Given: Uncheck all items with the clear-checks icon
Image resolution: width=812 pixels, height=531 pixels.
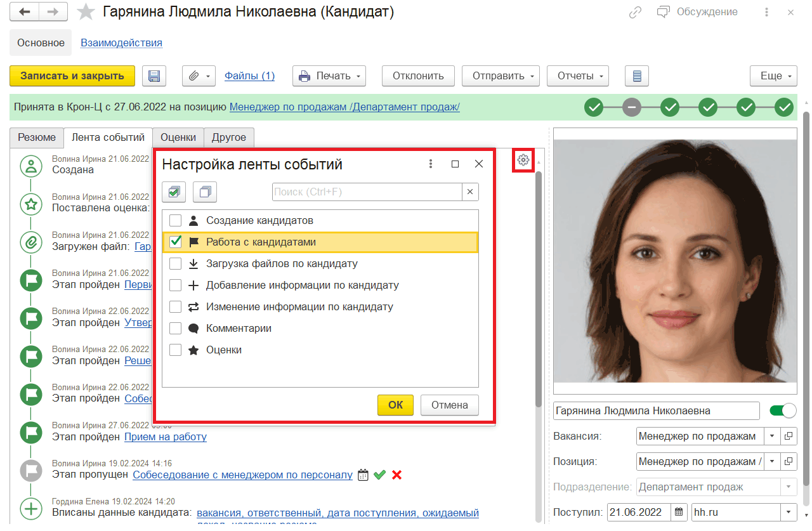Looking at the screenshot, I should (205, 192).
